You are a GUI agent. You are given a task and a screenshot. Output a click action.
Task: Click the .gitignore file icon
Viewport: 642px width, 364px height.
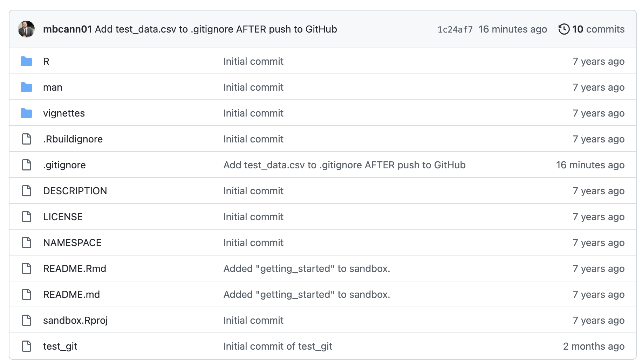[x=26, y=165]
